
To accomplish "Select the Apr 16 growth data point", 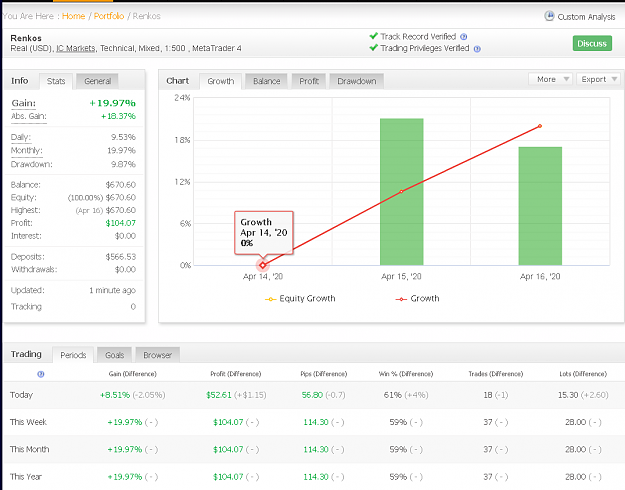I will pyautogui.click(x=540, y=126).
